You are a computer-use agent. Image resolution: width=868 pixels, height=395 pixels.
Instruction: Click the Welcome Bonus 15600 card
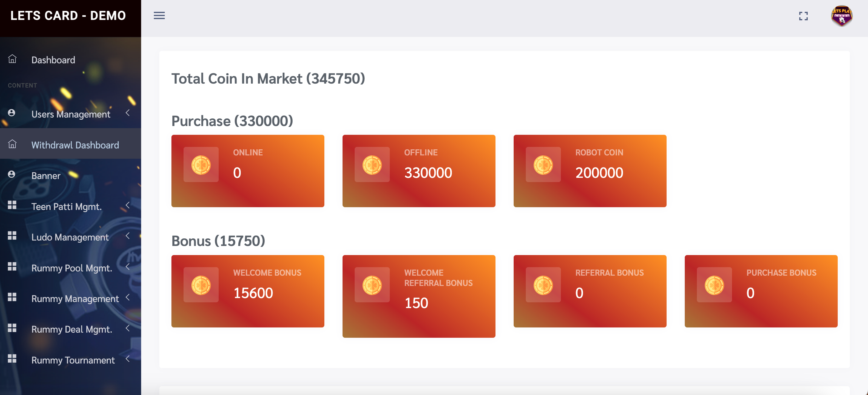[x=248, y=291]
